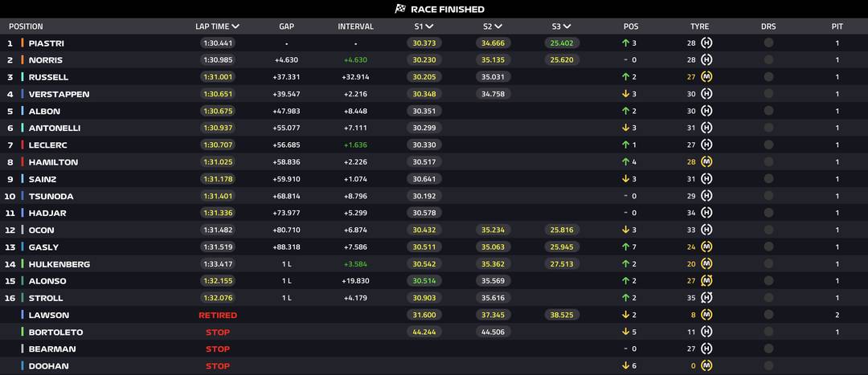This screenshot has height=375, width=868.
Task: Open the S2 sector column dropdown
Action: click(x=492, y=26)
